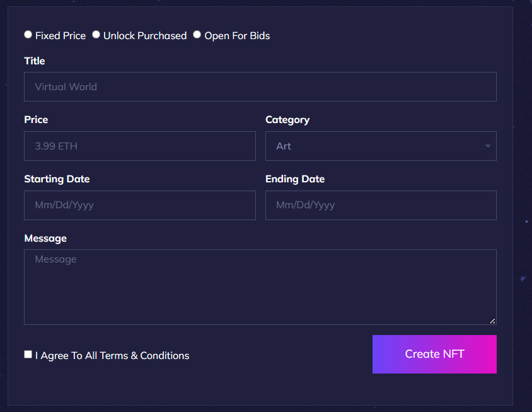Click the Title input field
532x412 pixels.
(x=260, y=86)
